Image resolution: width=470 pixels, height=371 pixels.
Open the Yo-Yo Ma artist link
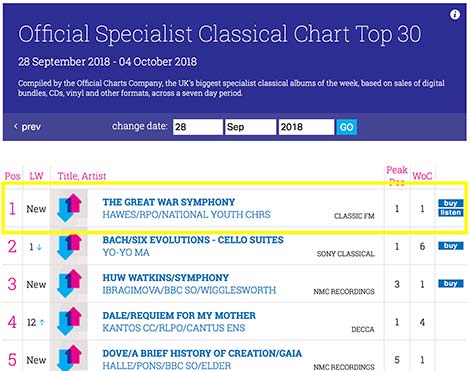tap(126, 252)
